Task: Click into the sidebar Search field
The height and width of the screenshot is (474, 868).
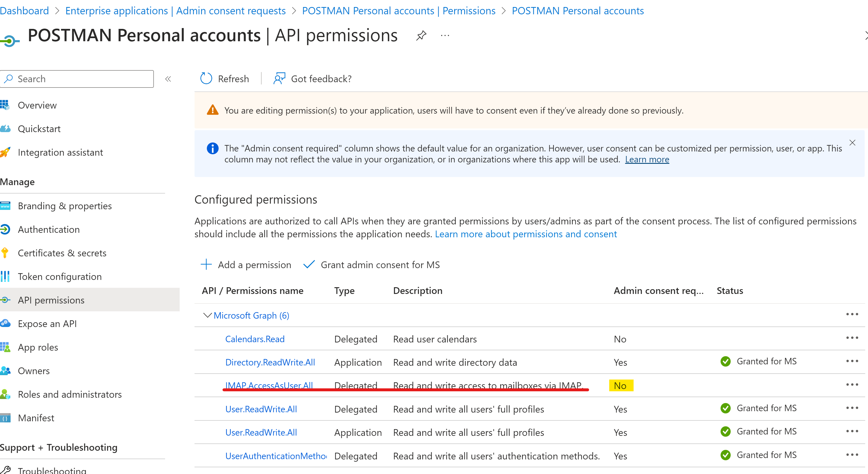Action: [77, 79]
